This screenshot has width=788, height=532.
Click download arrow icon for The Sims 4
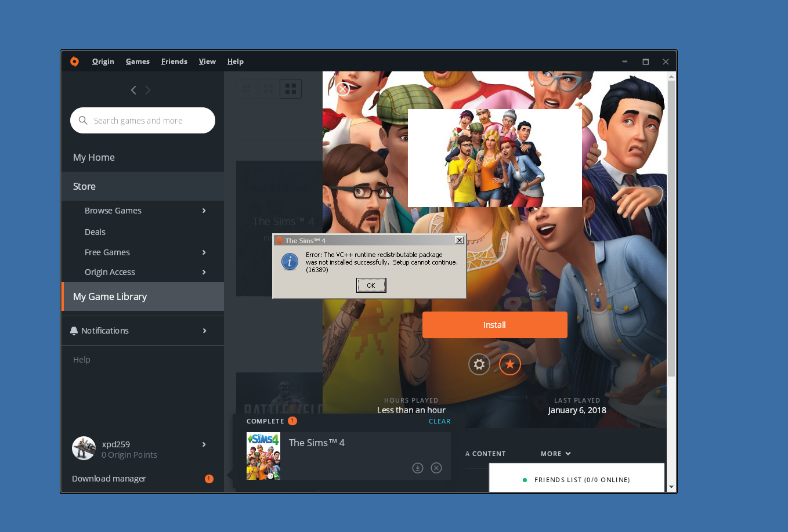tap(418, 468)
